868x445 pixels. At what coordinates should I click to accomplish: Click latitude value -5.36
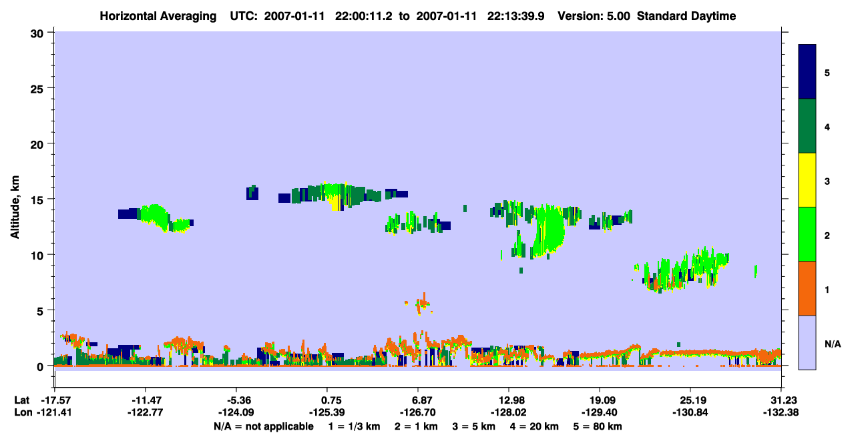point(236,400)
